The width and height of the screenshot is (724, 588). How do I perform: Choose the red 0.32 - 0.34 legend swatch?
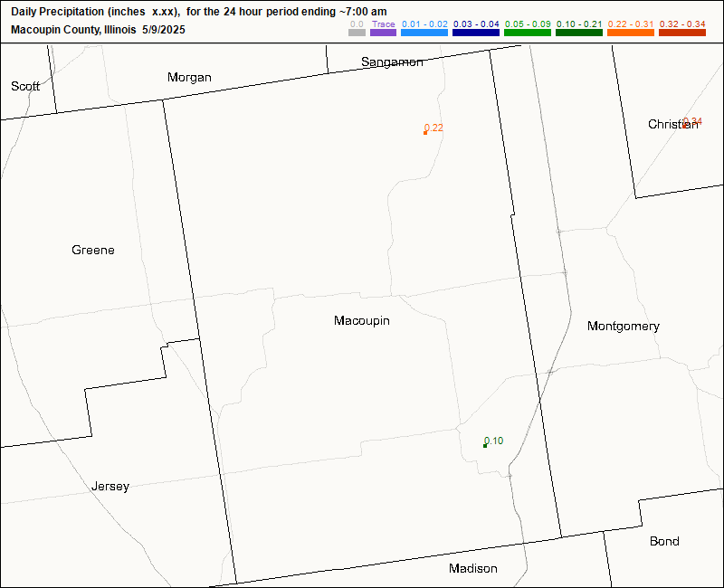682,33
